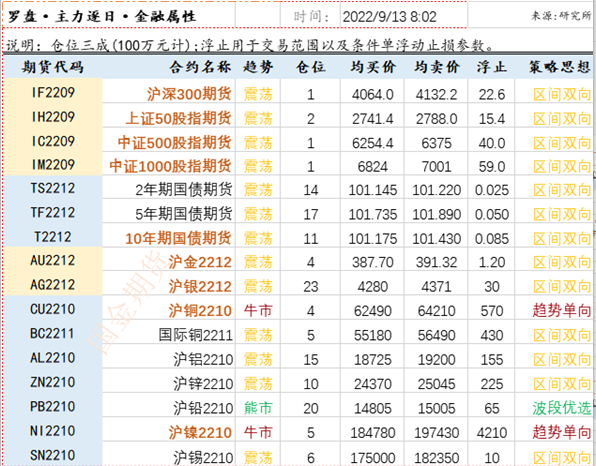Image resolution: width=596 pixels, height=466 pixels.
Task: Select the TF2212 code cell
Action: point(53,212)
